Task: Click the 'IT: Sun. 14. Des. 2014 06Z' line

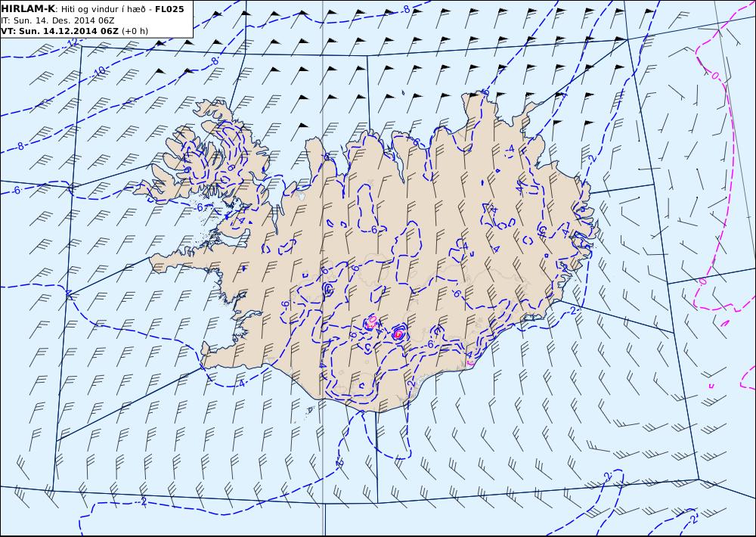Action: [x=57, y=20]
